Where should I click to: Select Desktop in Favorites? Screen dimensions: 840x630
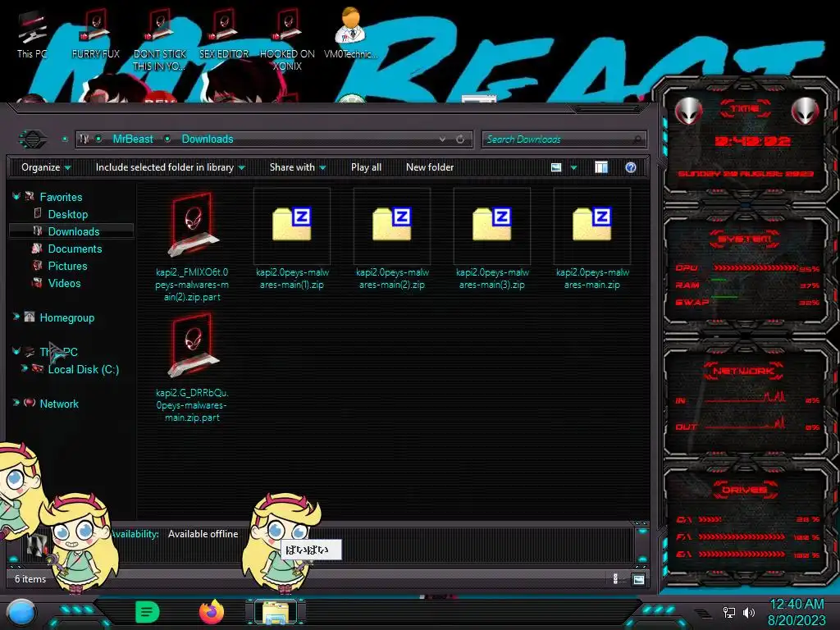(x=68, y=214)
